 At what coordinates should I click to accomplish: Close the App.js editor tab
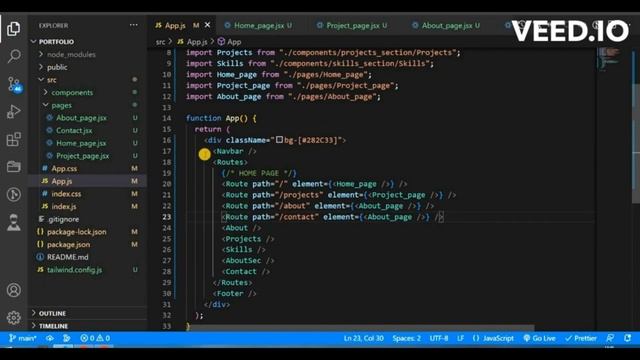(x=207, y=25)
